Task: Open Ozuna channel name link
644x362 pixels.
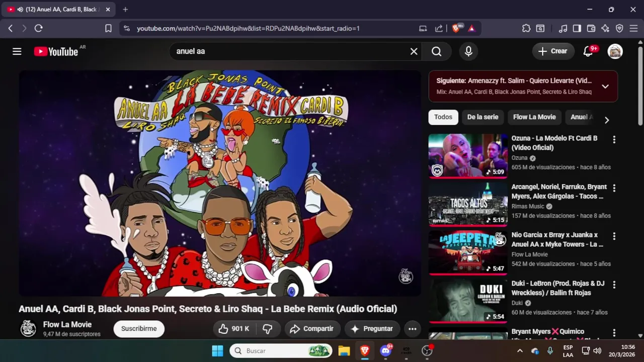Action: (x=520, y=158)
